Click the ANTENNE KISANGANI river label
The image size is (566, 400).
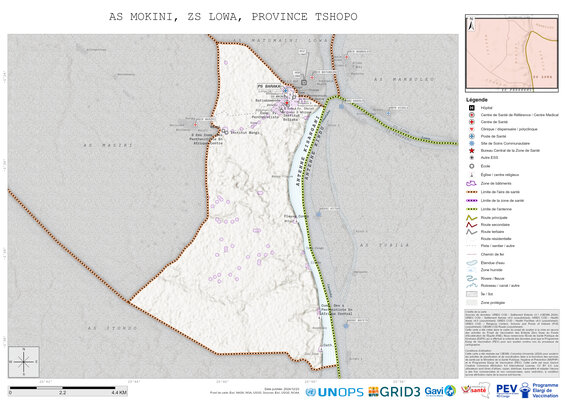tap(307, 151)
